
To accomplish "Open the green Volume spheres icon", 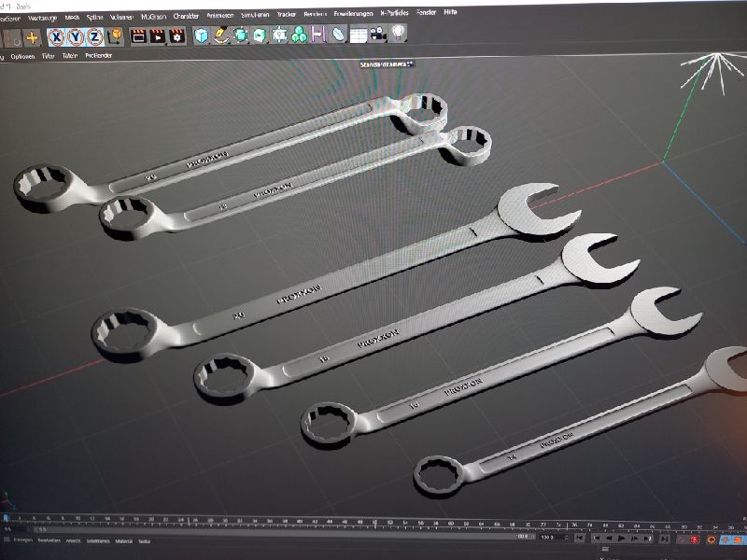I will tap(299, 35).
